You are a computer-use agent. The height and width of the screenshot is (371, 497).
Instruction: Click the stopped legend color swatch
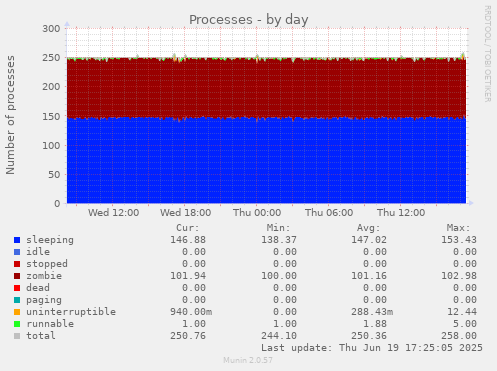click(x=17, y=264)
